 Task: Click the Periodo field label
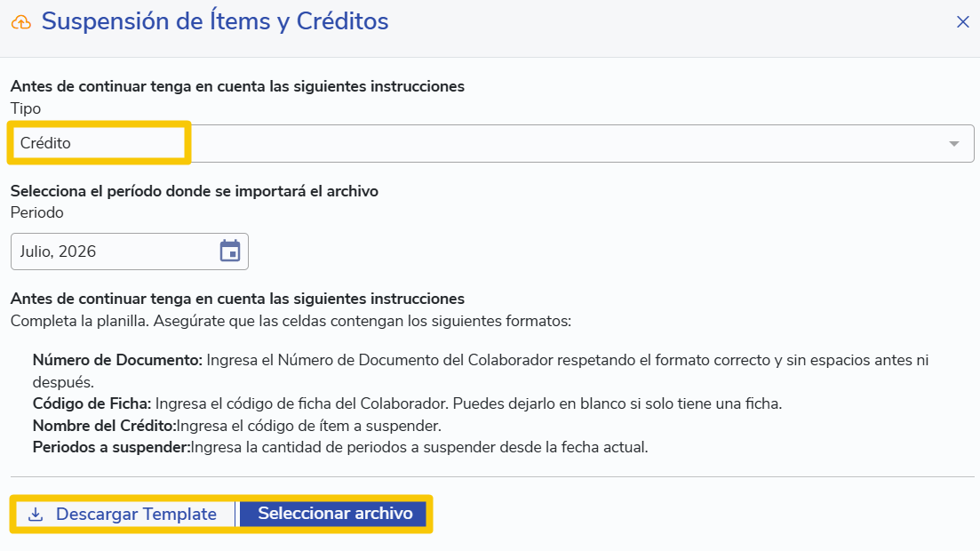click(37, 212)
